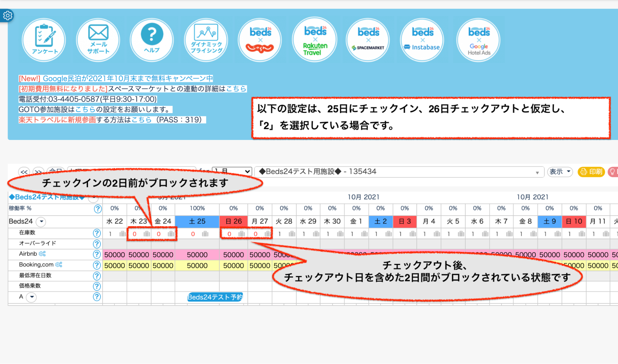
Task: Open the ヘルプ question mark icon
Action: point(152,40)
